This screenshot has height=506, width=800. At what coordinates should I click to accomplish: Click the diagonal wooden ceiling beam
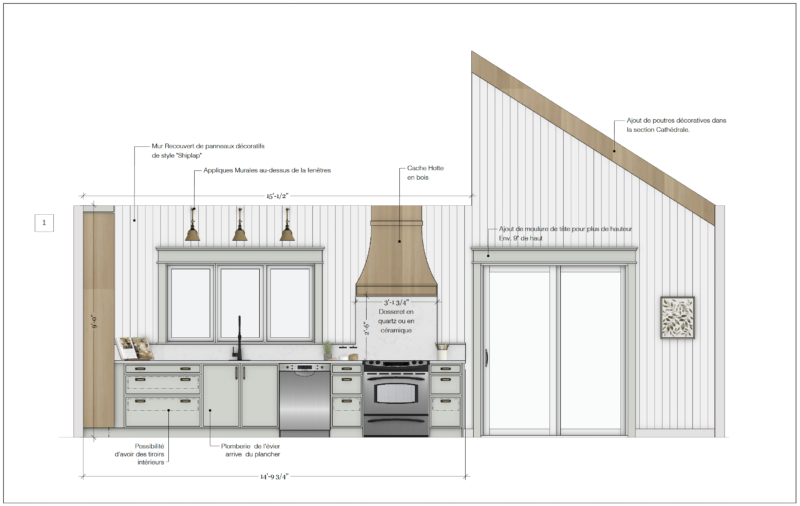[x=593, y=138]
